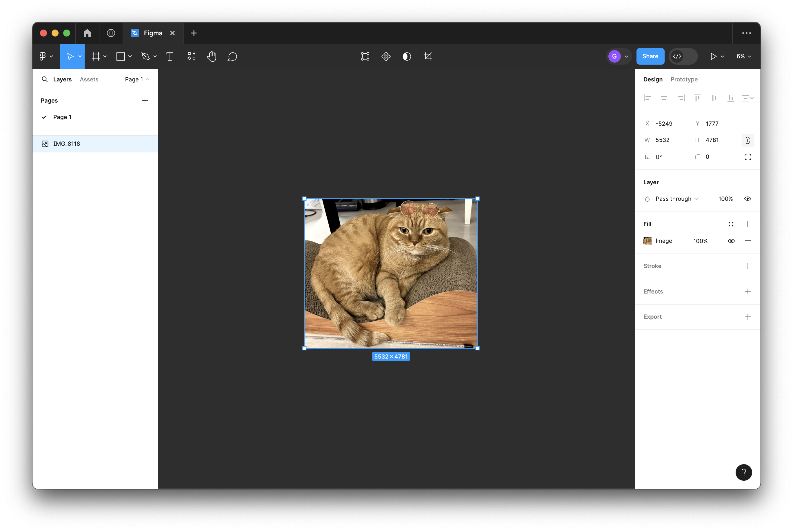Screen dimensions: 793x532
Task: Click the Share button
Action: (x=650, y=56)
